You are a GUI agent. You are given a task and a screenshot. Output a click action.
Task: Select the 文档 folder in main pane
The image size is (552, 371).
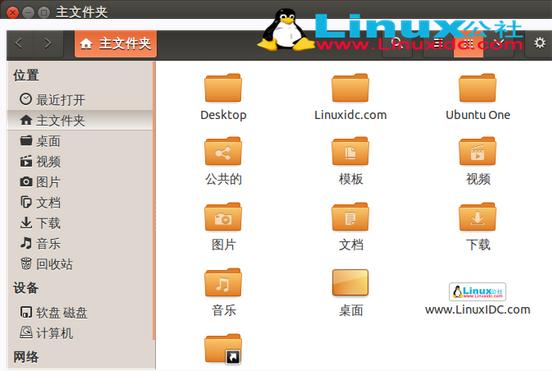pos(350,227)
